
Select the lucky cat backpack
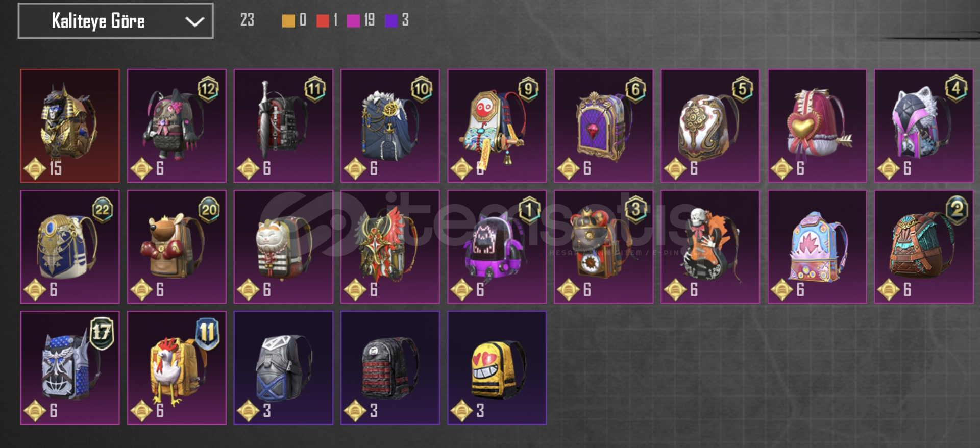[283, 246]
